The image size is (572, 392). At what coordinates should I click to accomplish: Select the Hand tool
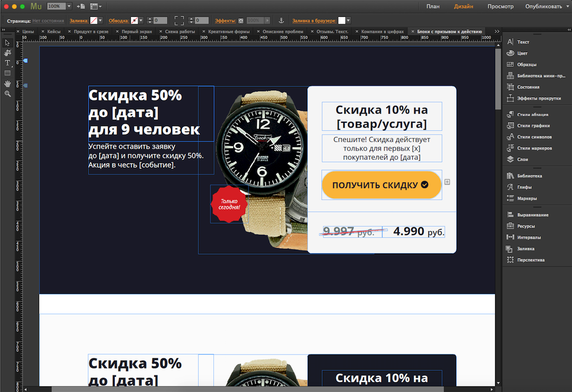click(x=7, y=84)
